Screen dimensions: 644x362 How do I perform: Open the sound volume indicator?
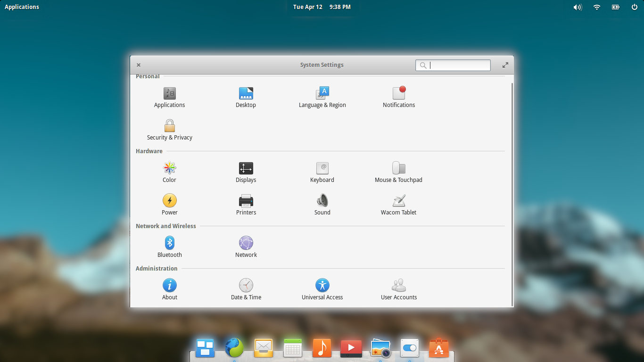[x=578, y=7]
